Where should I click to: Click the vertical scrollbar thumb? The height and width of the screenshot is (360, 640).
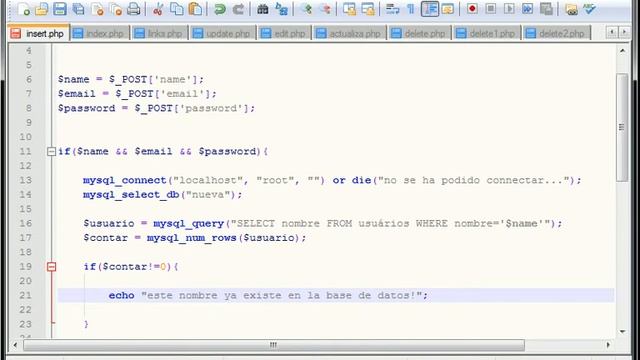coord(622,127)
